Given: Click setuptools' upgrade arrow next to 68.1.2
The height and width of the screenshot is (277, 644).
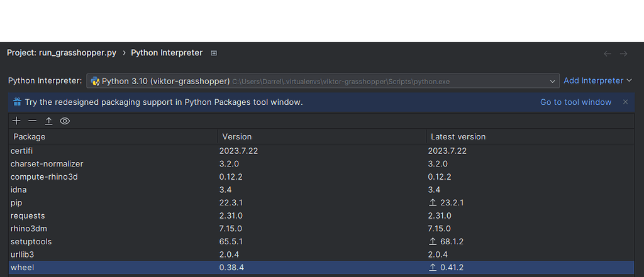Looking at the screenshot, I should (x=433, y=242).
